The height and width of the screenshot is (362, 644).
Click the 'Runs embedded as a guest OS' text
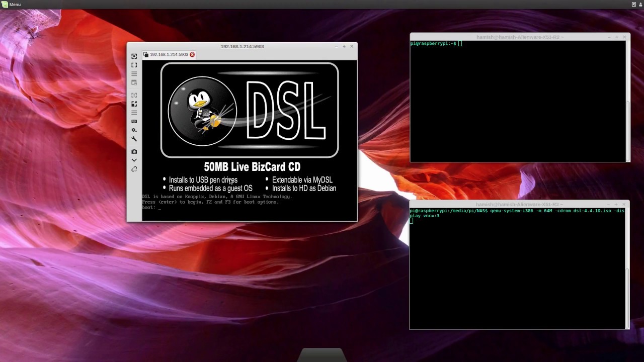[x=211, y=188]
